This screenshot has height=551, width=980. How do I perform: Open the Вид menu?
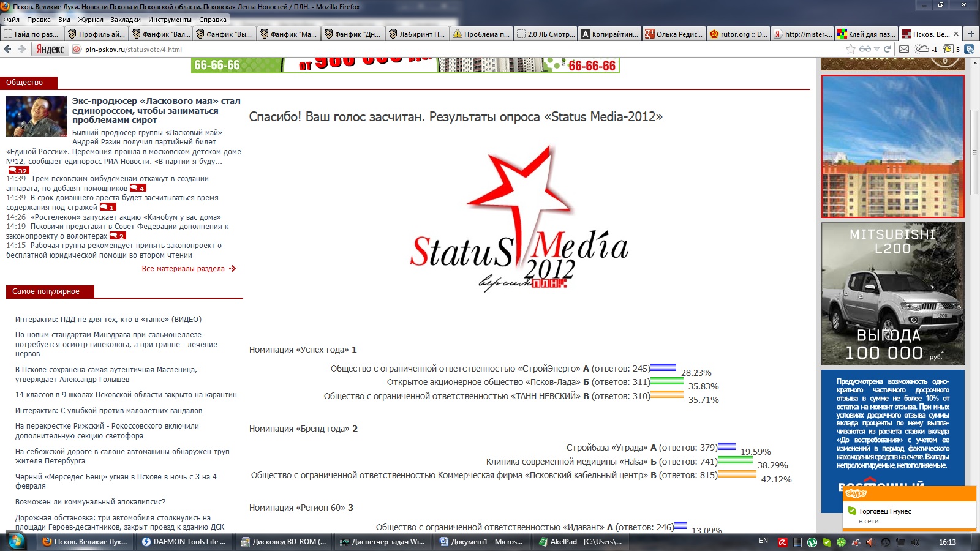tap(64, 20)
